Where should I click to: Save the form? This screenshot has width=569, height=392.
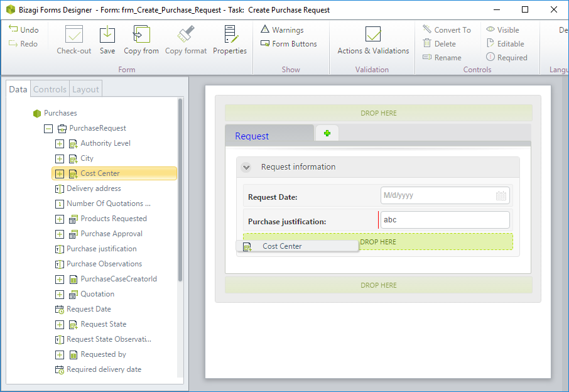(x=107, y=40)
